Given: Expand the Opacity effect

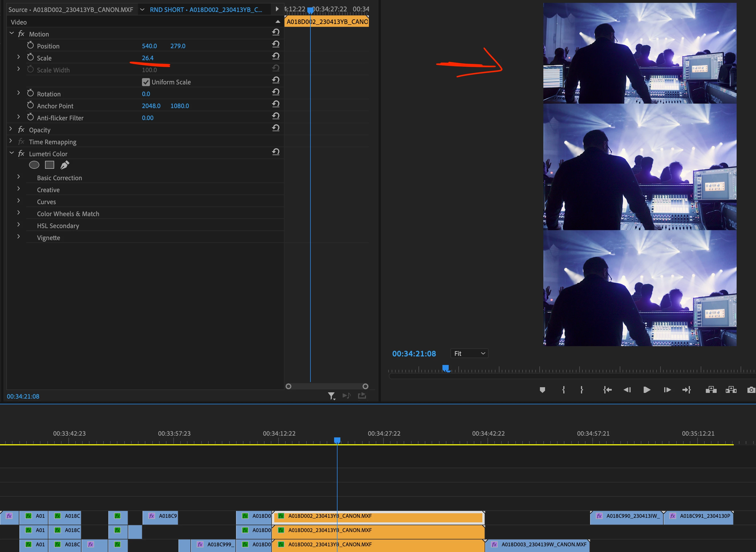Looking at the screenshot, I should coord(11,129).
